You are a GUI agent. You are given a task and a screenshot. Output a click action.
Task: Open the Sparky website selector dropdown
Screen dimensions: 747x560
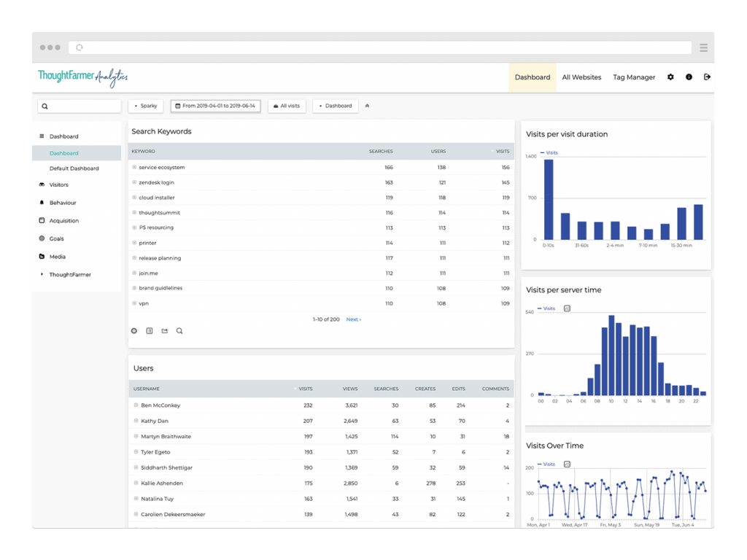pos(146,106)
